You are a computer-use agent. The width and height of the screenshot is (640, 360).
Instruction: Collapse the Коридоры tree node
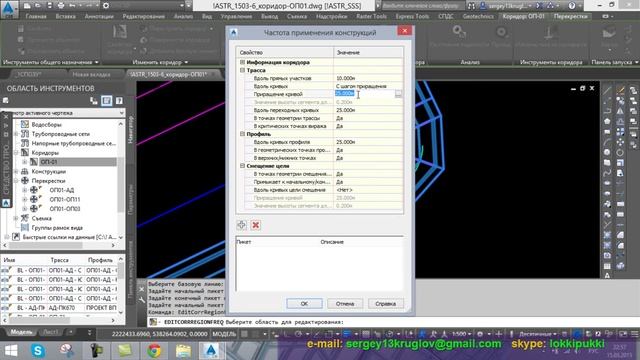click(x=16, y=153)
